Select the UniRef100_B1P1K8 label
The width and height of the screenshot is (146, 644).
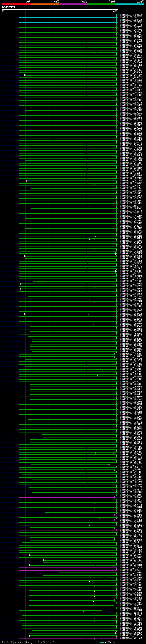131,357
